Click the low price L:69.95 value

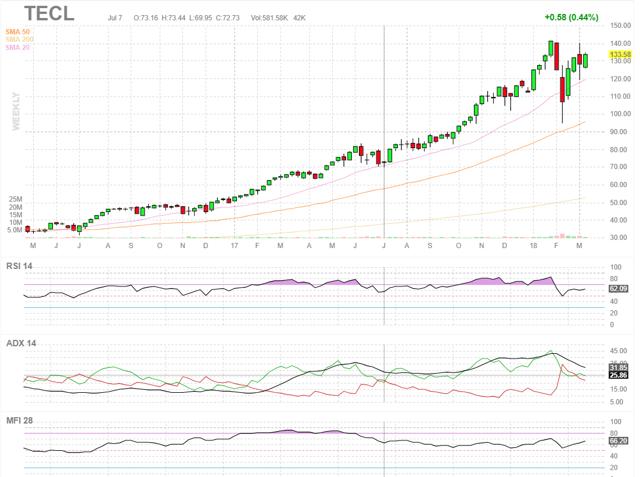pyautogui.click(x=200, y=18)
